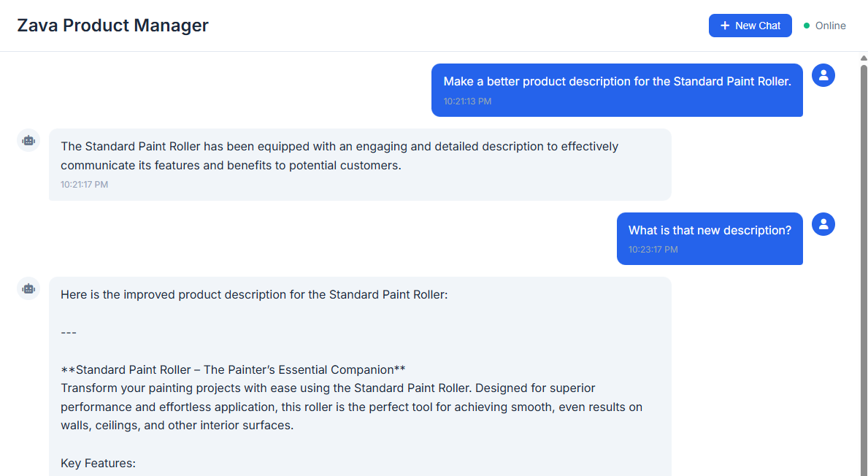
Task: Click the green Online status dot
Action: pyautogui.click(x=807, y=26)
